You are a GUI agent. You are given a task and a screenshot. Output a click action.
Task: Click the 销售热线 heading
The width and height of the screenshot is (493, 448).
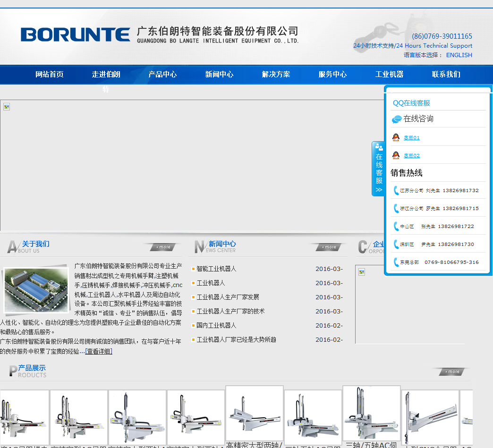coord(406,173)
